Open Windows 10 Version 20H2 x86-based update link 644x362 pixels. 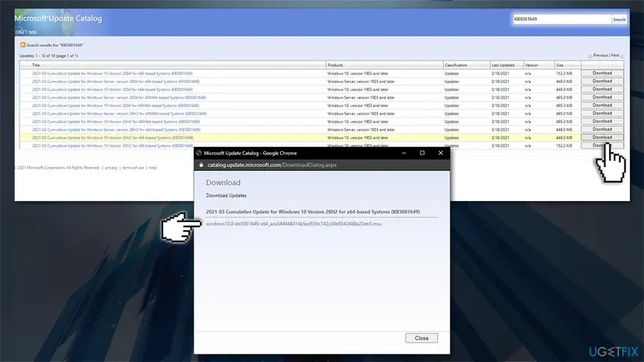point(113,146)
